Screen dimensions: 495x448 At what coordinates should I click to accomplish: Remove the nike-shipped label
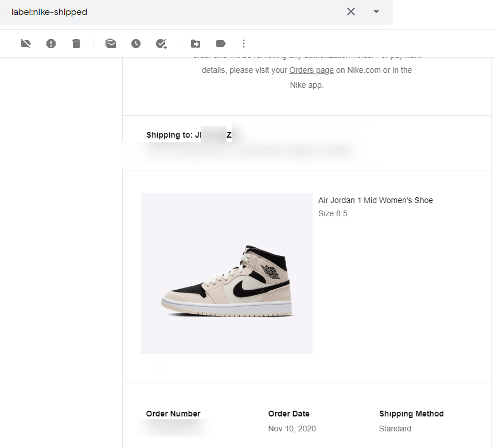click(x=25, y=43)
